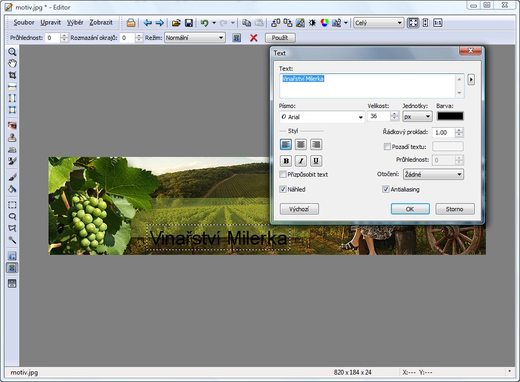
Task: Select the Clone stamp tool
Action: point(12,137)
